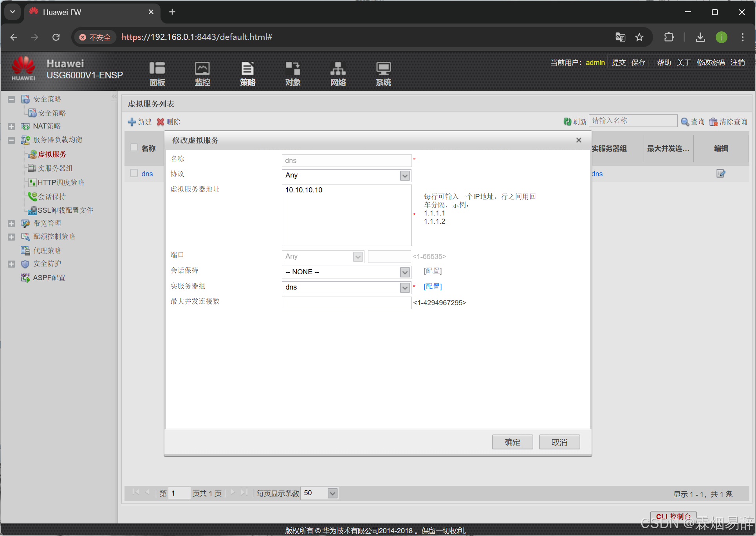Click the browser translate page icon

tap(620, 37)
